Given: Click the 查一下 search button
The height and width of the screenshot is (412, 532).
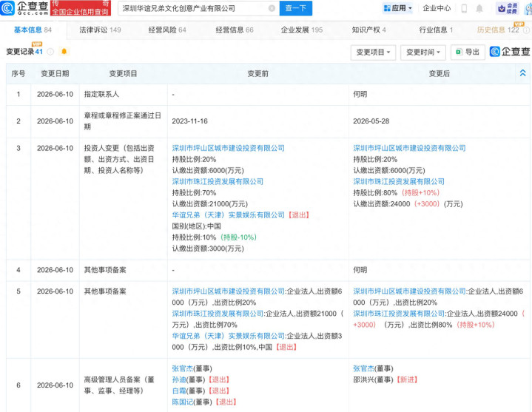Looking at the screenshot, I should coord(296,8).
